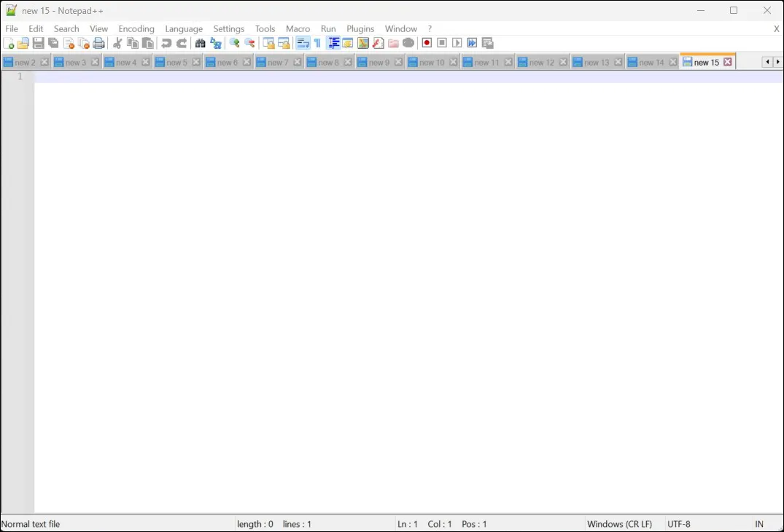Open Find with the binoculars icon
The width and height of the screenshot is (784, 532).
201,44
